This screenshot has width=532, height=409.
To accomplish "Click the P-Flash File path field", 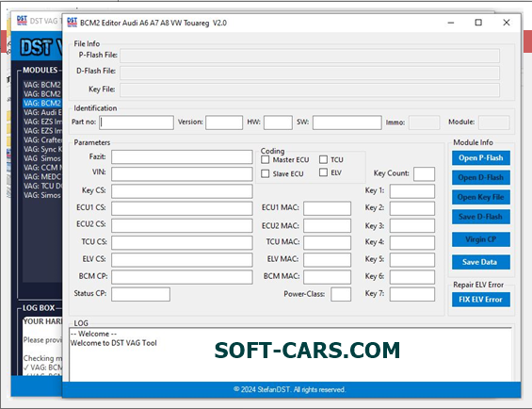I will point(310,56).
